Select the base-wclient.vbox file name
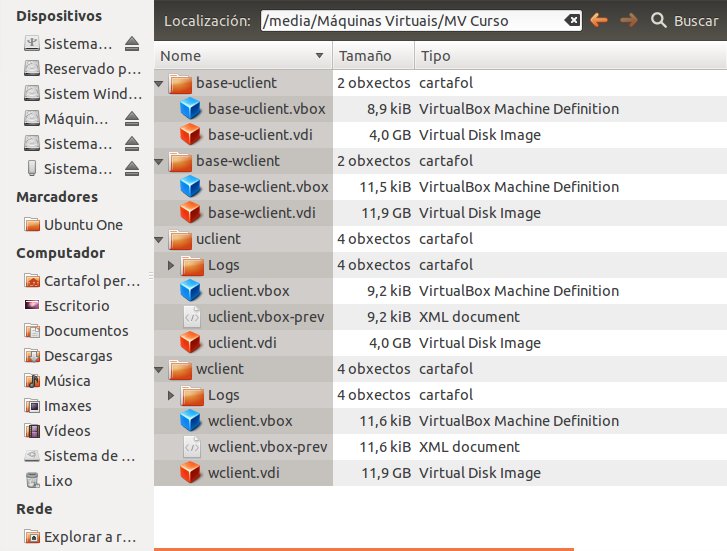This screenshot has height=551, width=727. coord(268,187)
